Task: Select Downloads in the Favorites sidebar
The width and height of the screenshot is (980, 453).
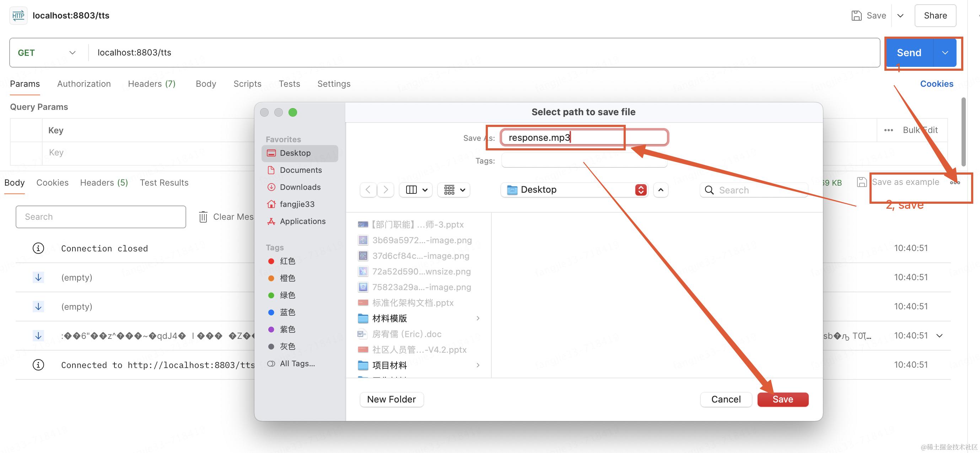Action: tap(300, 187)
